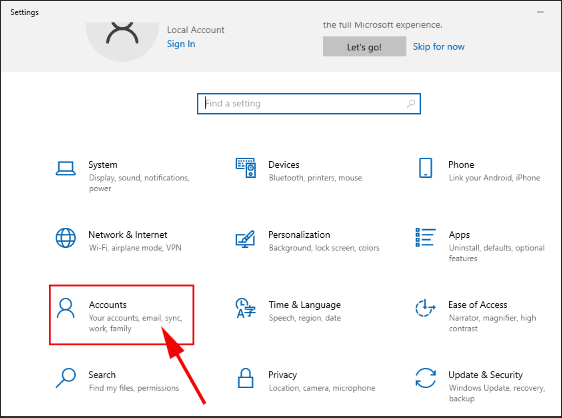
Task: Click 'Windows Update, recovery, backup' text
Action: (497, 393)
